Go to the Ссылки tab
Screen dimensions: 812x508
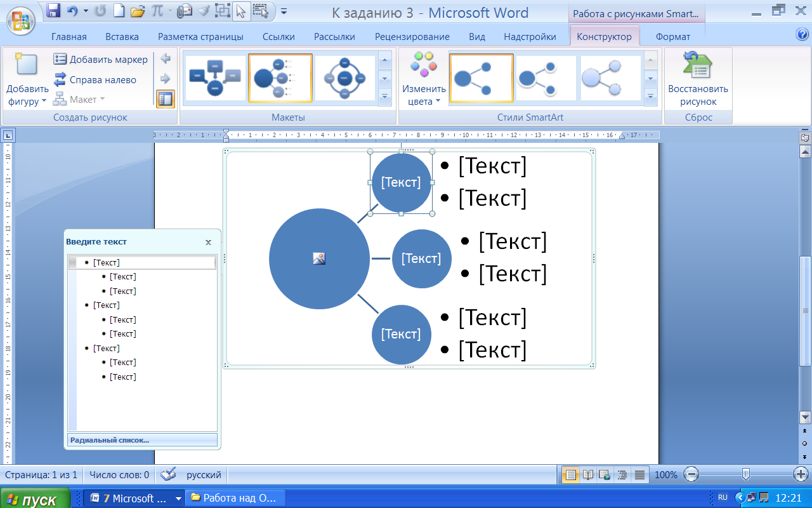point(278,37)
